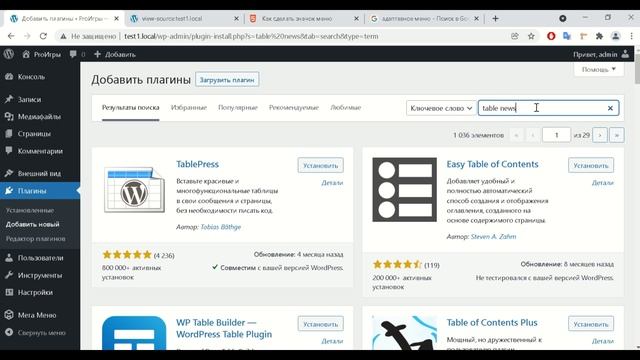The height and width of the screenshot is (360, 640).
Task: Click the TablePress plugin thumbnail
Action: click(x=135, y=190)
